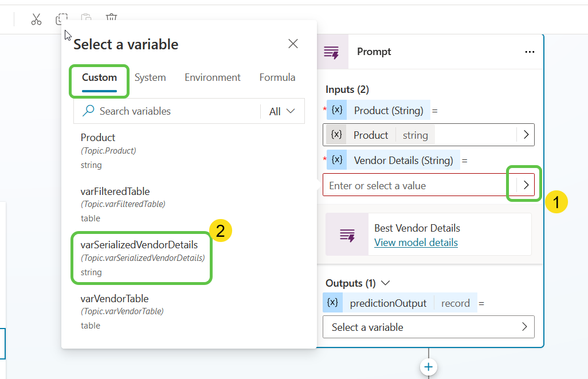Click the Cut scissors icon

pos(37,19)
